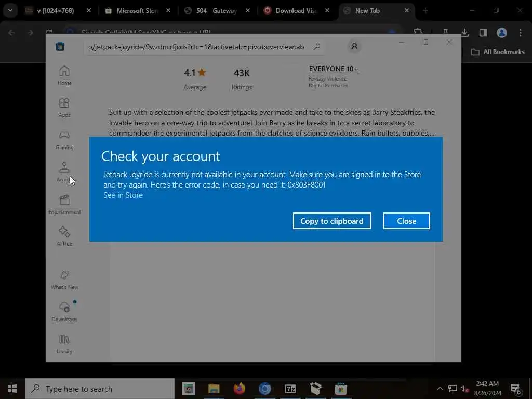The height and width of the screenshot is (399, 532).
Task: Show hidden system tray icons
Action: tap(440, 389)
